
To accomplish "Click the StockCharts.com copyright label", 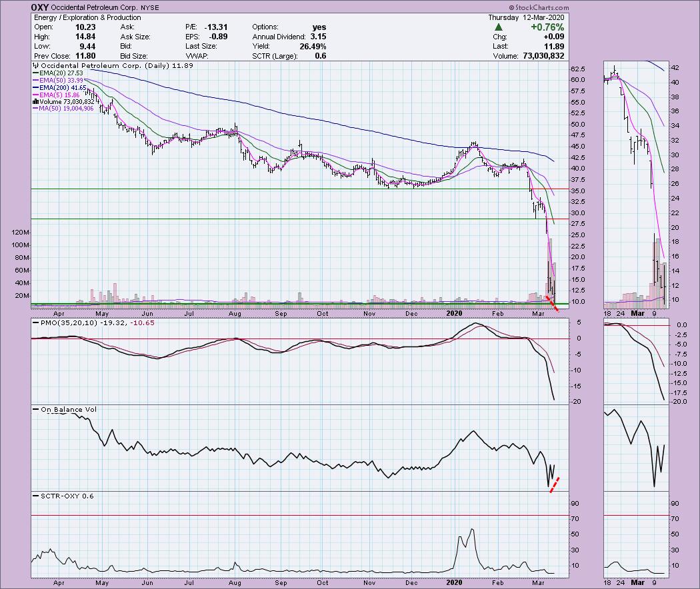I will tap(539, 7).
